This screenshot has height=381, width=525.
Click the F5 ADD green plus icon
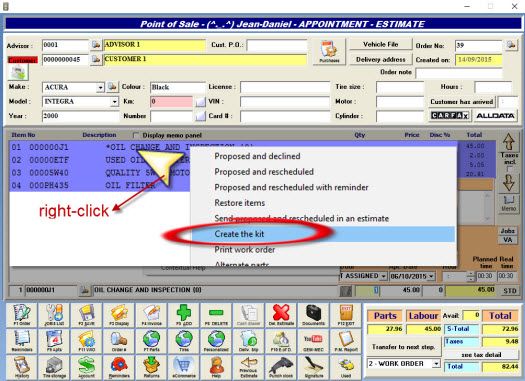click(183, 315)
